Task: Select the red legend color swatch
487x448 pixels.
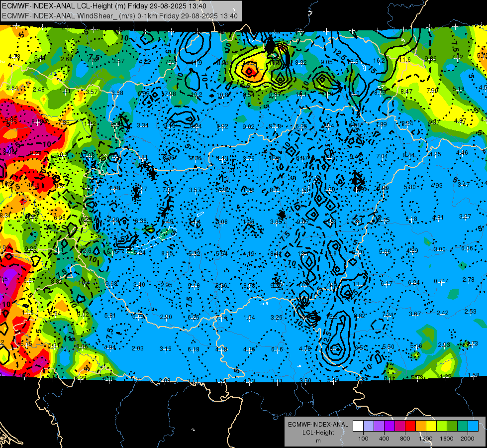Action: pyautogui.click(x=410, y=426)
